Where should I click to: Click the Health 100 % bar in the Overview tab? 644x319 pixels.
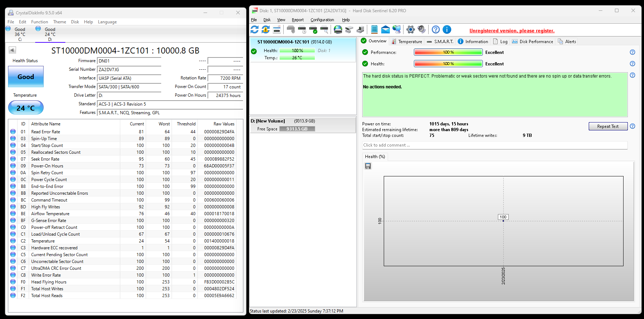click(x=448, y=64)
